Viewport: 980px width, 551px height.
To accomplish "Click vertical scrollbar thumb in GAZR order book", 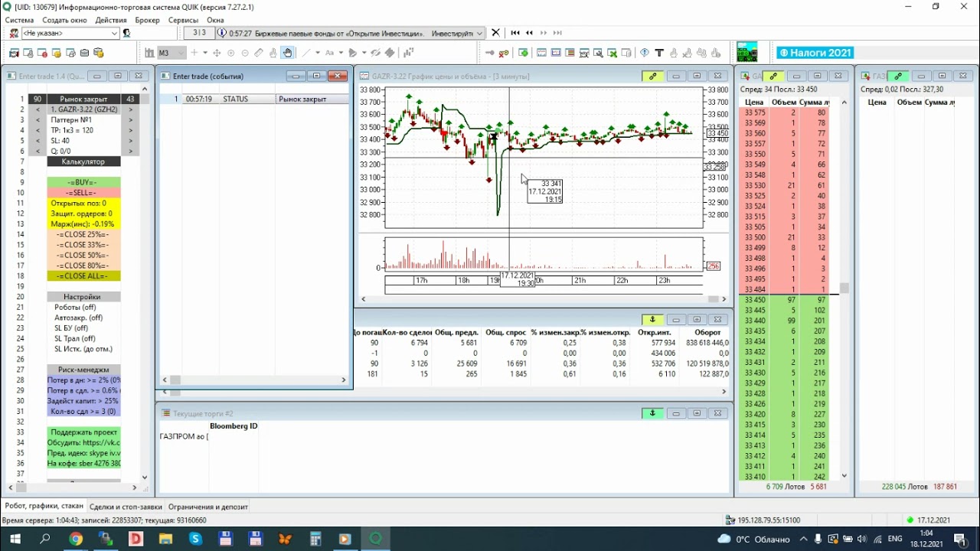I will (844, 289).
